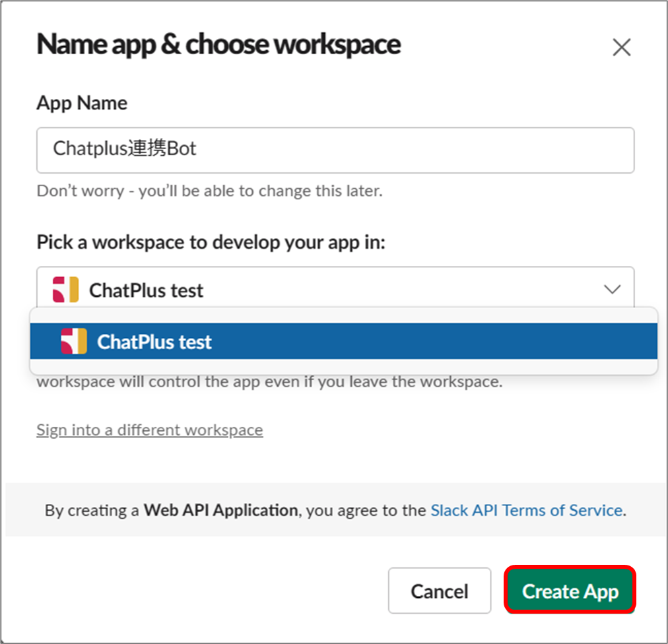Close the Name app dialog with X
Screen dimensions: 668x644
coord(622,47)
